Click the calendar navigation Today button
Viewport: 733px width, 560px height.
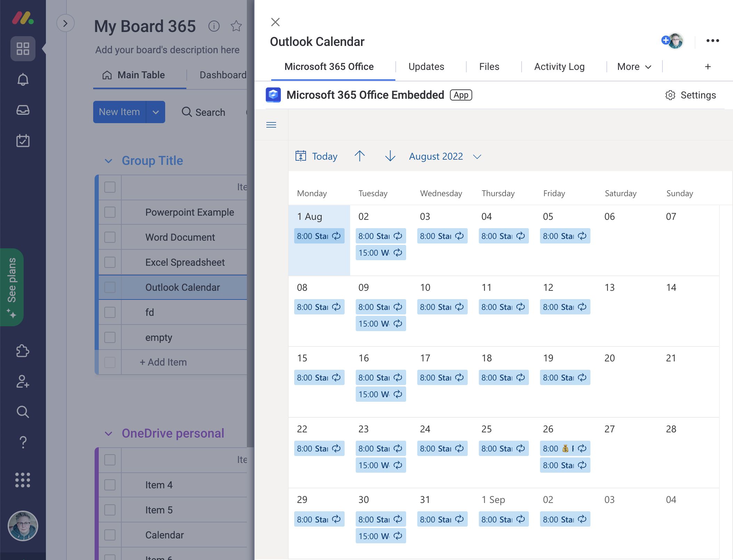(x=316, y=157)
